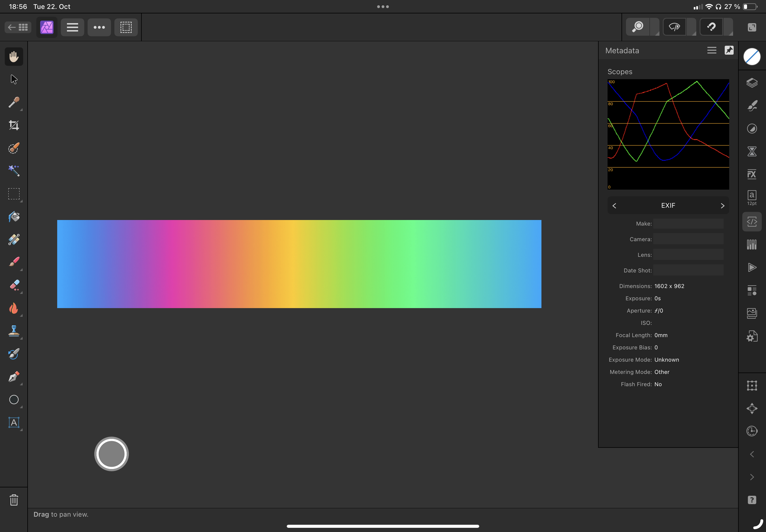Select the Flood Fill tool
Screen dimensions: 766x532
click(14, 217)
